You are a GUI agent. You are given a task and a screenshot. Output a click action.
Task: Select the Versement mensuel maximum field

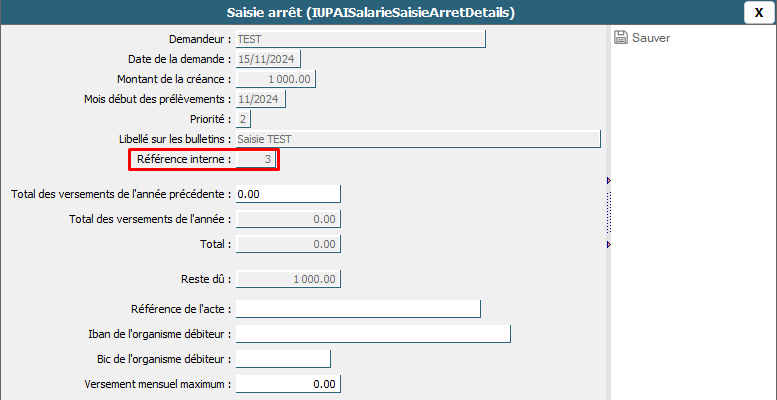288,383
